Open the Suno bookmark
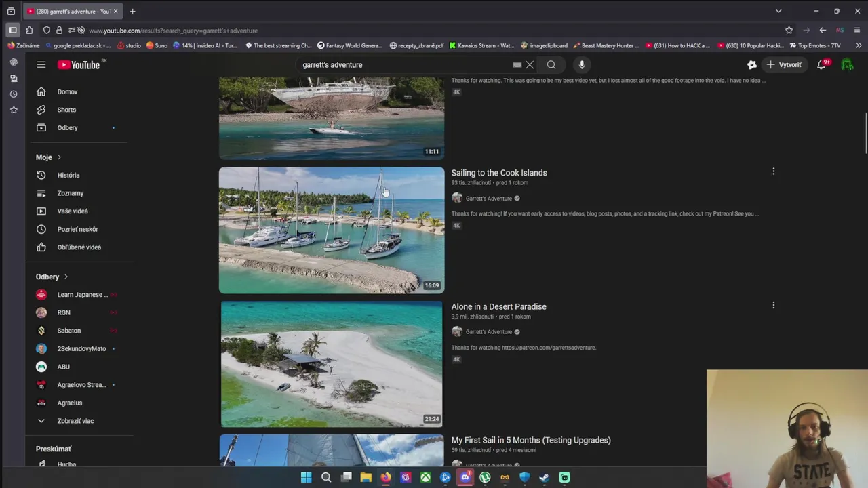The height and width of the screenshot is (488, 868). [157, 45]
